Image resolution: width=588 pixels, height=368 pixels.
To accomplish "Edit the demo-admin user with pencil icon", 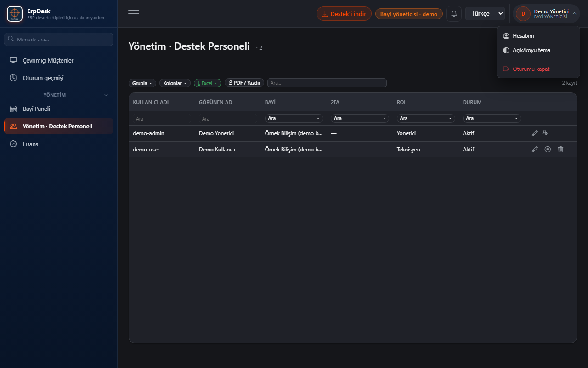I will [x=535, y=133].
